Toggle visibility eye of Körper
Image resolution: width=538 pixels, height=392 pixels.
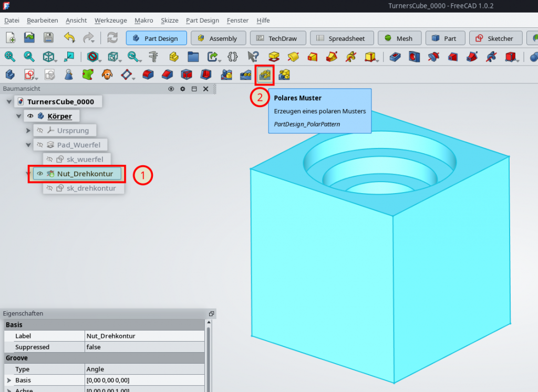tap(30, 116)
